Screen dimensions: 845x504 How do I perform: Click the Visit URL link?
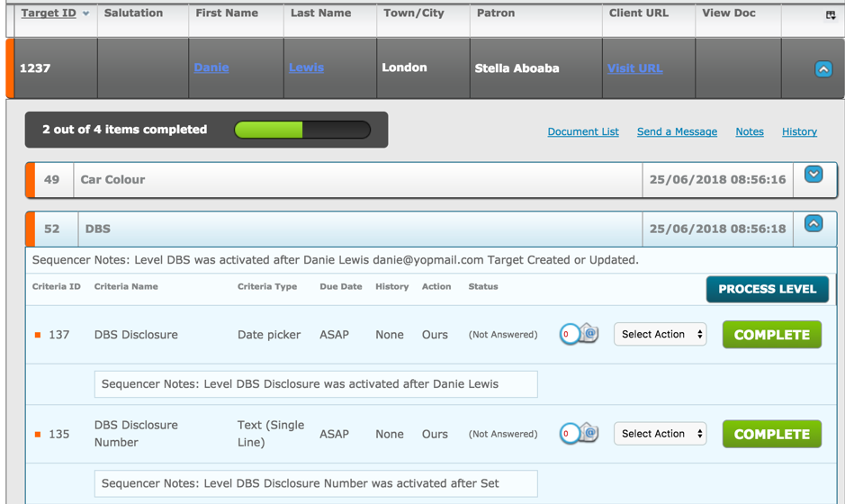point(634,68)
